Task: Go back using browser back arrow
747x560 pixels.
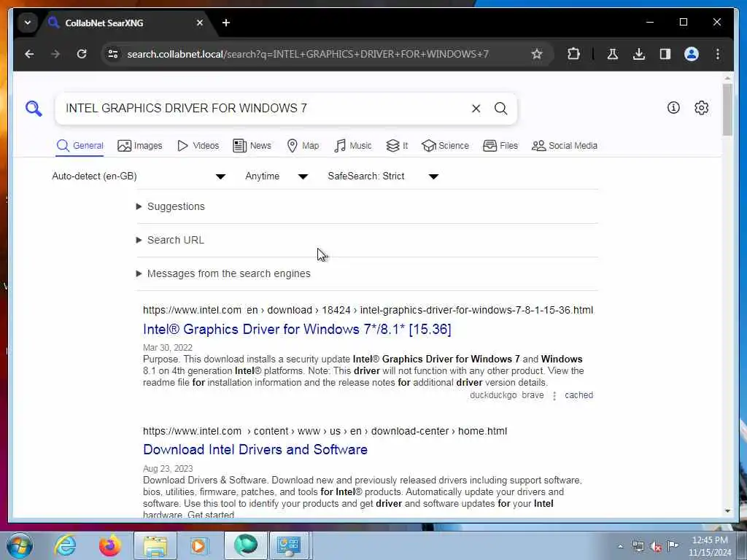Action: pyautogui.click(x=29, y=54)
